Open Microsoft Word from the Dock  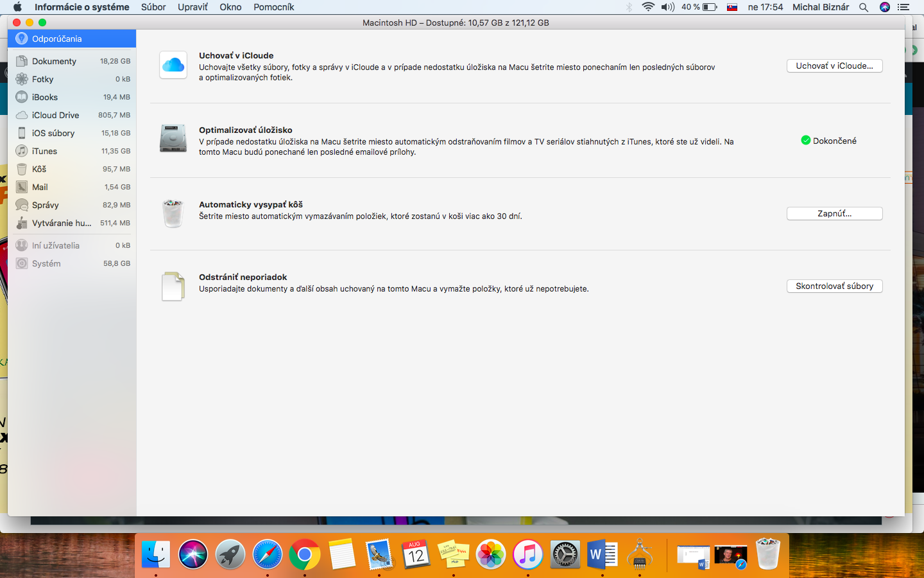click(x=603, y=554)
